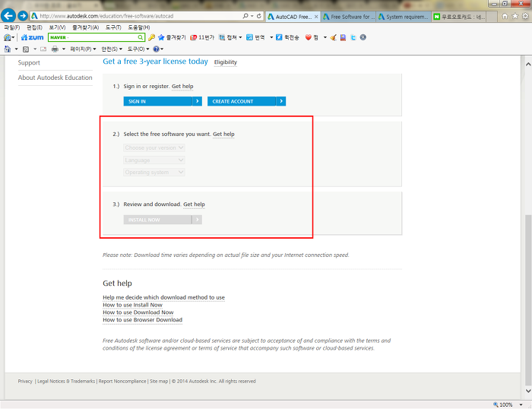Open browser Home via the house icon at top right

click(505, 16)
